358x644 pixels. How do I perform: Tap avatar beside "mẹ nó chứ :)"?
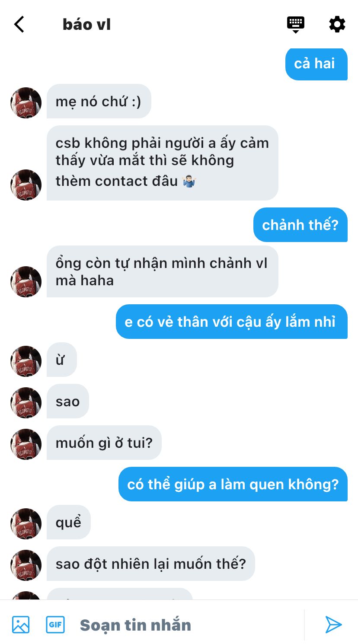tap(26, 103)
